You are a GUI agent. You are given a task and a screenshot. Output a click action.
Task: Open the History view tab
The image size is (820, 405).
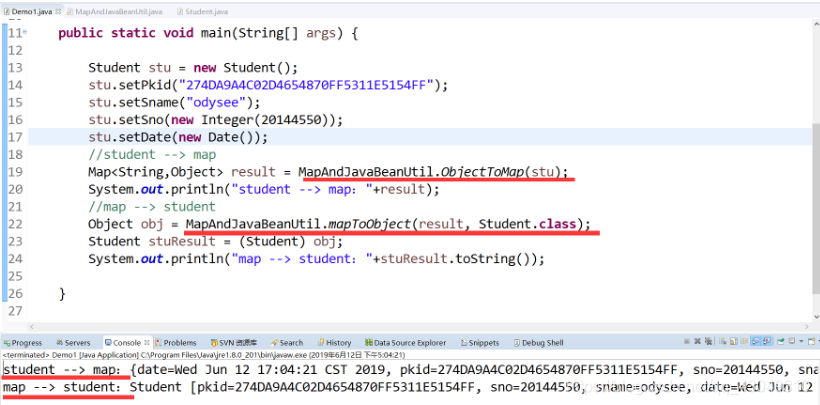pos(334,343)
